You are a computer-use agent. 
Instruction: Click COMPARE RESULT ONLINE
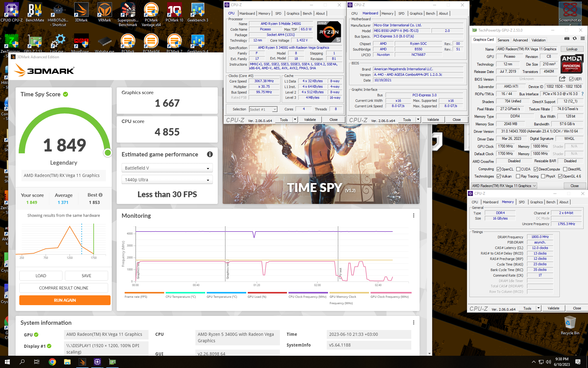pos(64,288)
